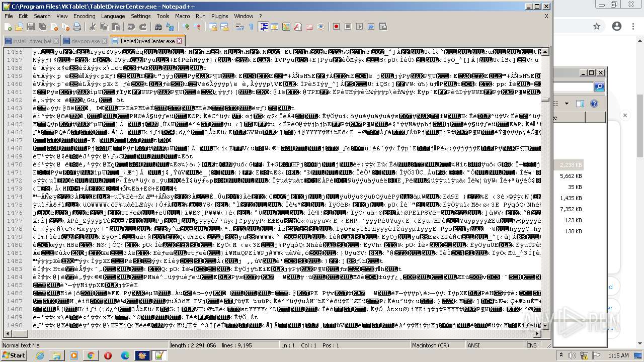
Task: Close document using menu bar X
Action: coord(546,16)
